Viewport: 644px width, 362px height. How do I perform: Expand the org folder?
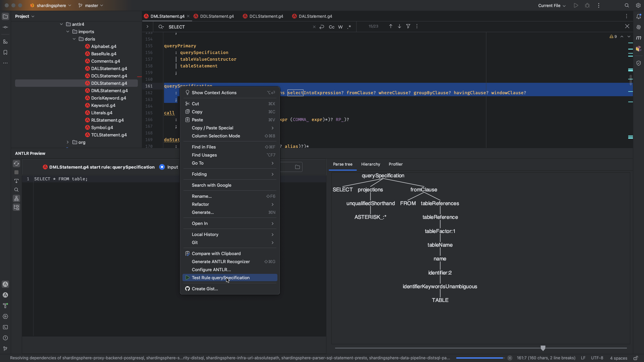68,142
